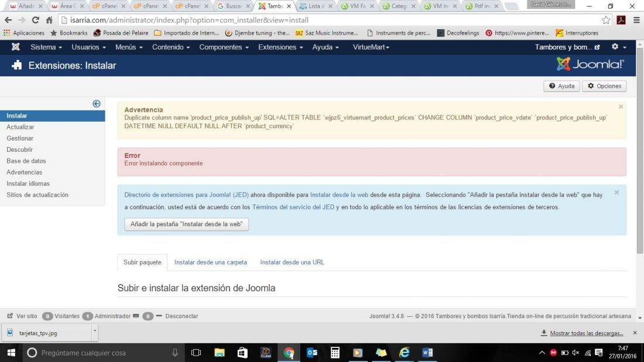Screen dimensions: 644x362
Task: Select Descubrir in the sidebar
Action: [19, 149]
